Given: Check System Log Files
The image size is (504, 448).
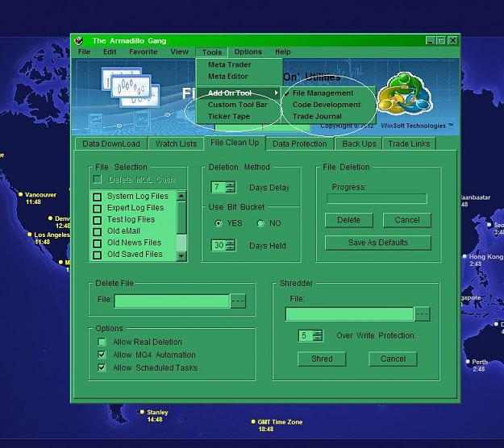Looking at the screenshot, I should click(x=97, y=197).
